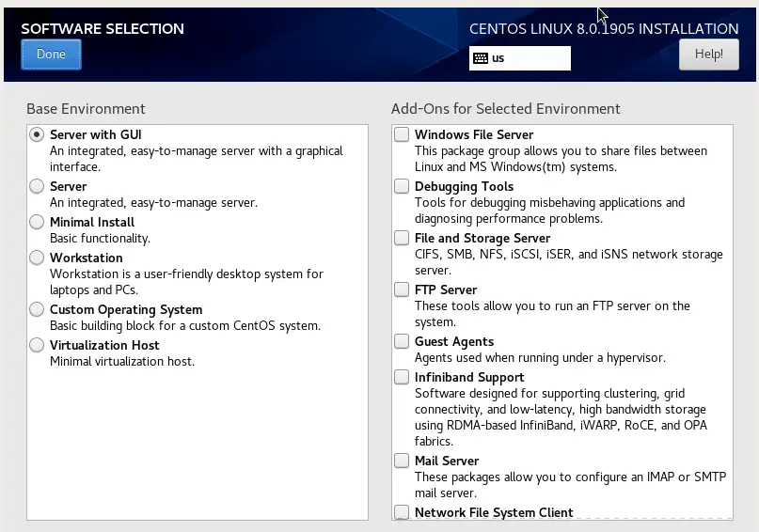Click 'CENTOS LINUX 8.0.1905 INSTALLATION' title
The height and width of the screenshot is (532, 759).
pos(604,29)
